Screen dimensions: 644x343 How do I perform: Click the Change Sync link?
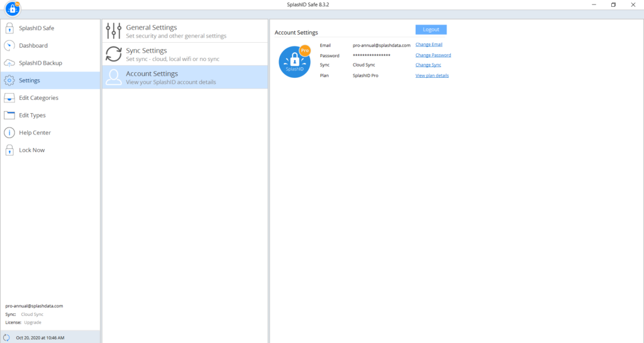pyautogui.click(x=428, y=65)
